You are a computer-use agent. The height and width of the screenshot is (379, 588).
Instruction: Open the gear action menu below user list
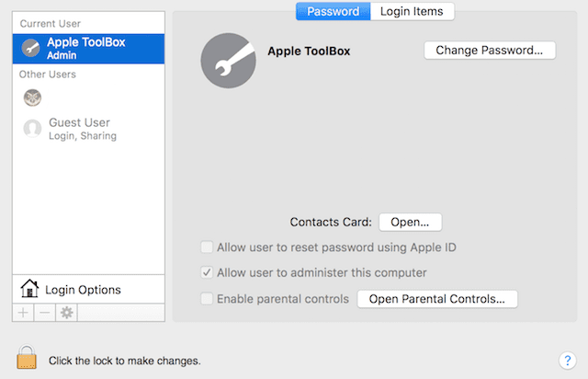click(67, 313)
